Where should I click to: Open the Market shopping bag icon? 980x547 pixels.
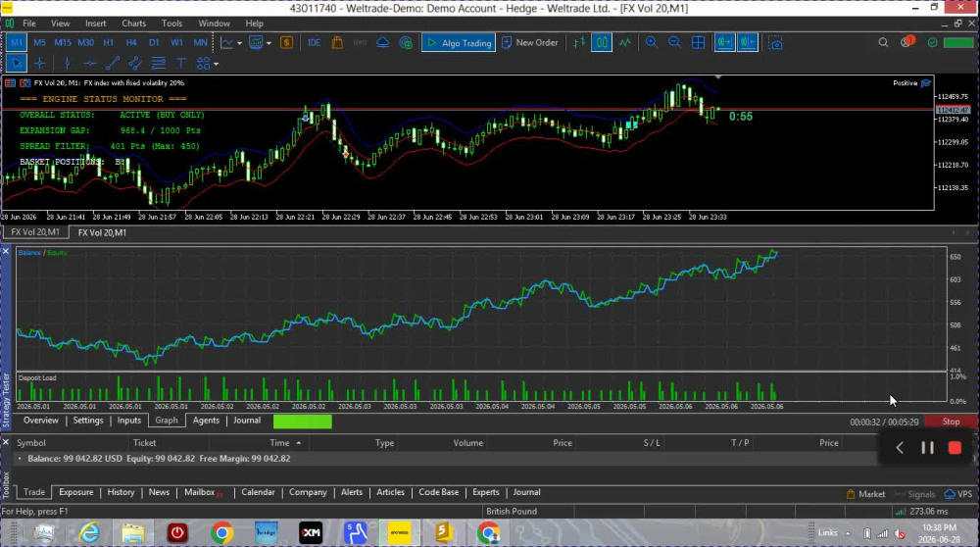click(x=337, y=42)
